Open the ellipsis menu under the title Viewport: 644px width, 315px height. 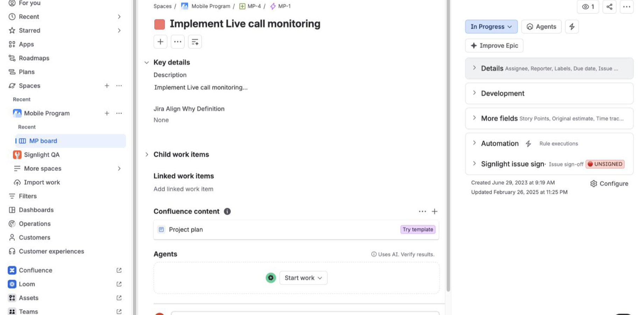tap(178, 42)
